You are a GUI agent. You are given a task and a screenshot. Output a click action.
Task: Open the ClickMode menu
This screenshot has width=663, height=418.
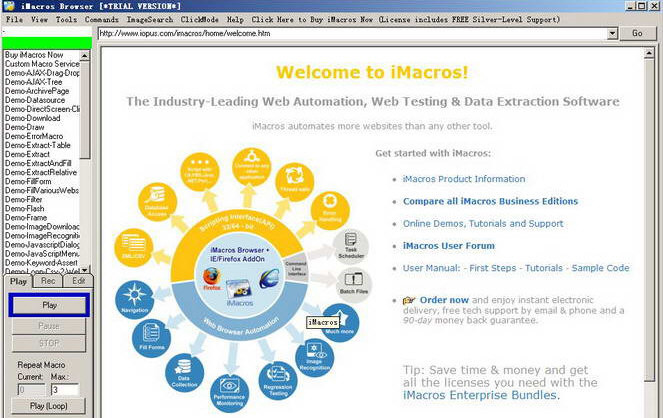200,19
